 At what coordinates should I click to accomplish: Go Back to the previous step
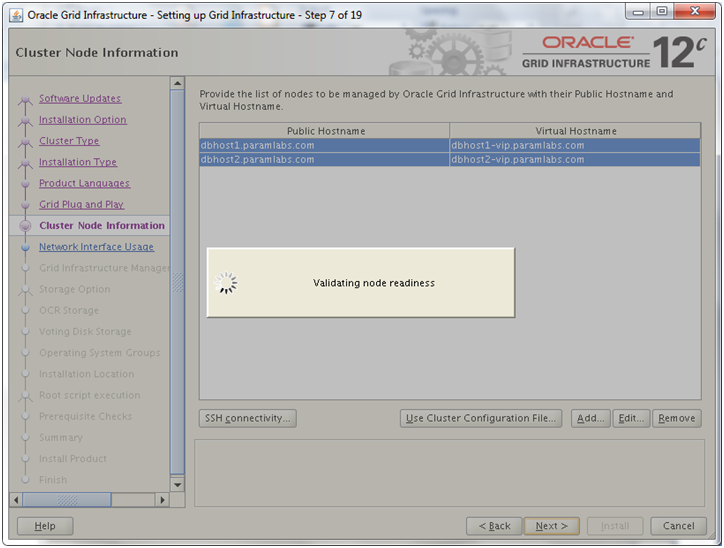[x=494, y=526]
